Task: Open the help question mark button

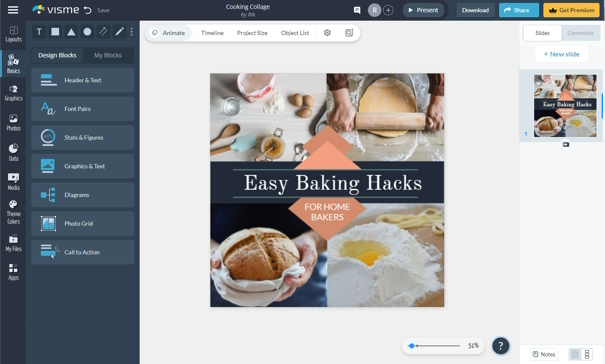Action: [500, 346]
